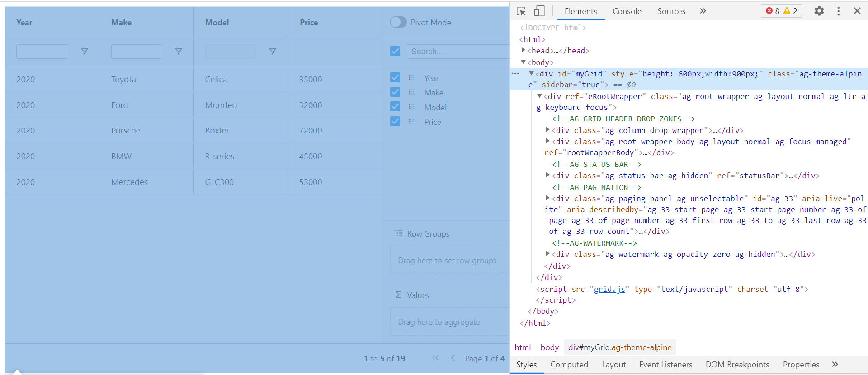Select the Computed pane tab

pos(569,365)
